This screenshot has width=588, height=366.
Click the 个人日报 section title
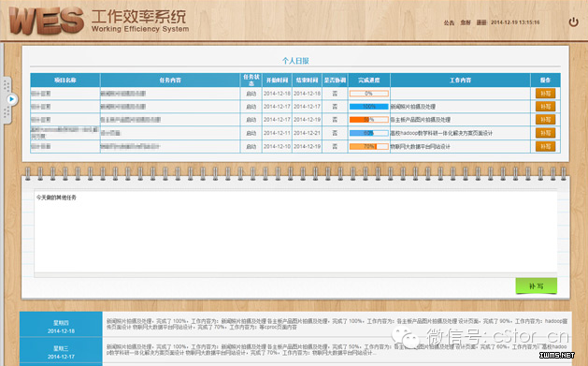pos(295,61)
